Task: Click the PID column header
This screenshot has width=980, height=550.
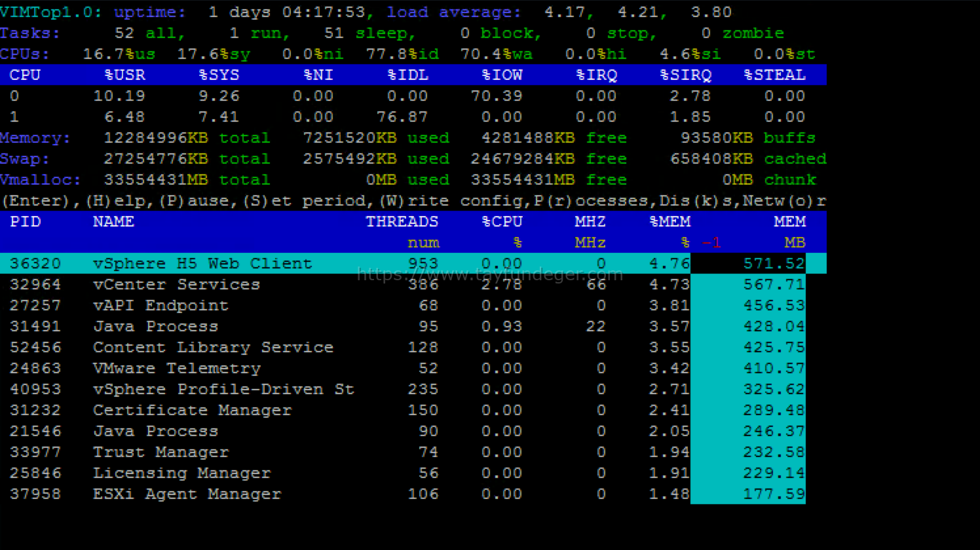Action: (25, 221)
